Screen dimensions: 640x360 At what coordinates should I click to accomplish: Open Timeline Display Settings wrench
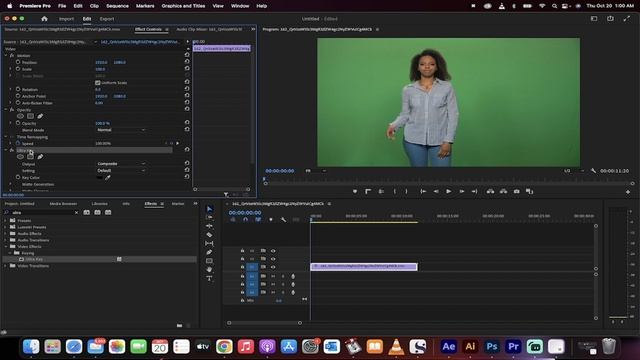(x=283, y=220)
